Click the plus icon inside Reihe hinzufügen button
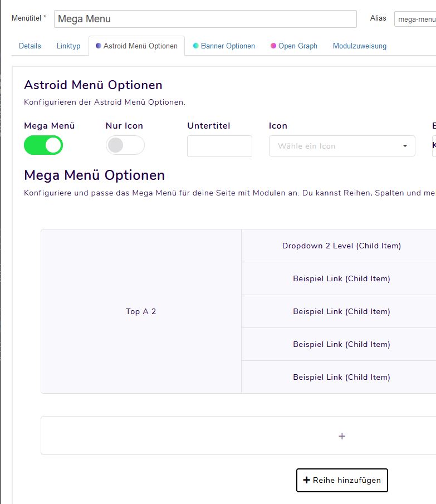 (307, 479)
